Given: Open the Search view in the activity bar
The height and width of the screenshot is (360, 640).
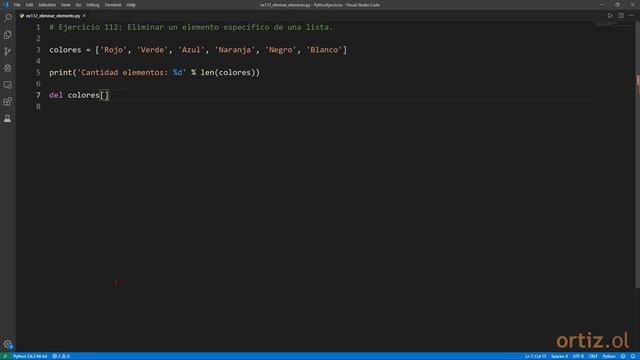Looking at the screenshot, I should click(8, 18).
